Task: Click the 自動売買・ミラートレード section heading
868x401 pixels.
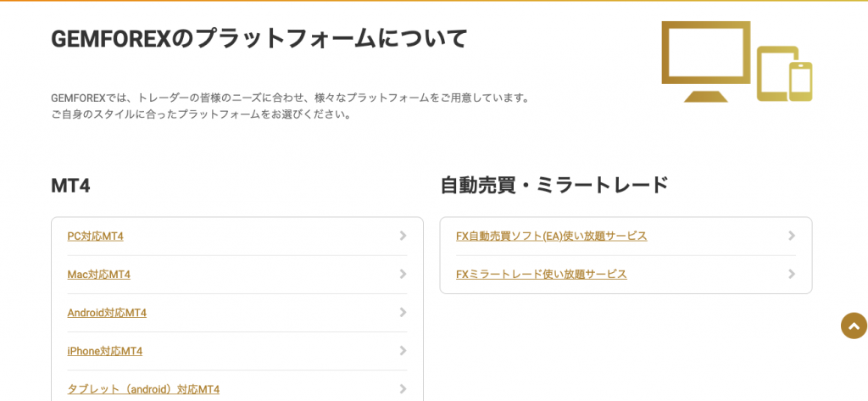Action: coord(554,185)
